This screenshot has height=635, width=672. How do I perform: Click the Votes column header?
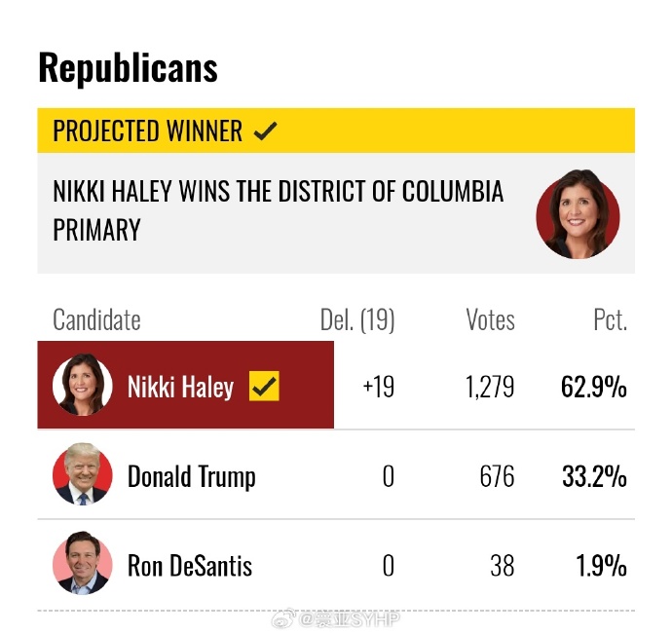click(x=490, y=320)
